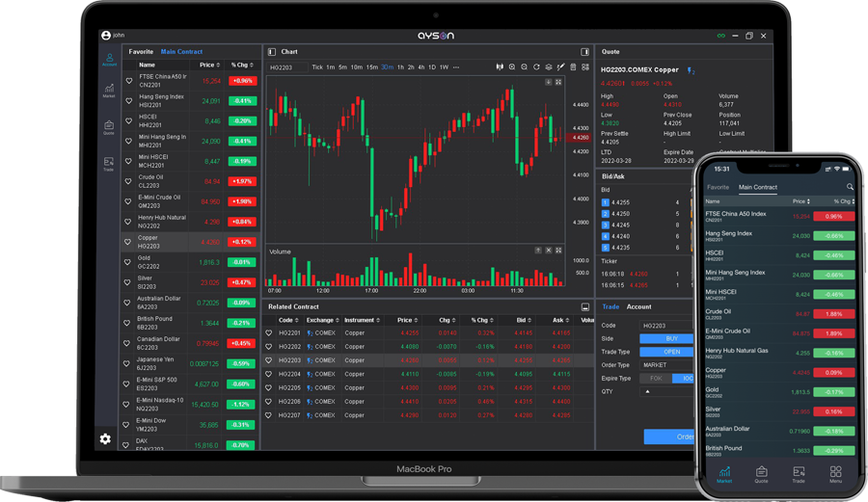The image size is (868, 502).
Task: Open settings with the gear icon
Action: 105,438
